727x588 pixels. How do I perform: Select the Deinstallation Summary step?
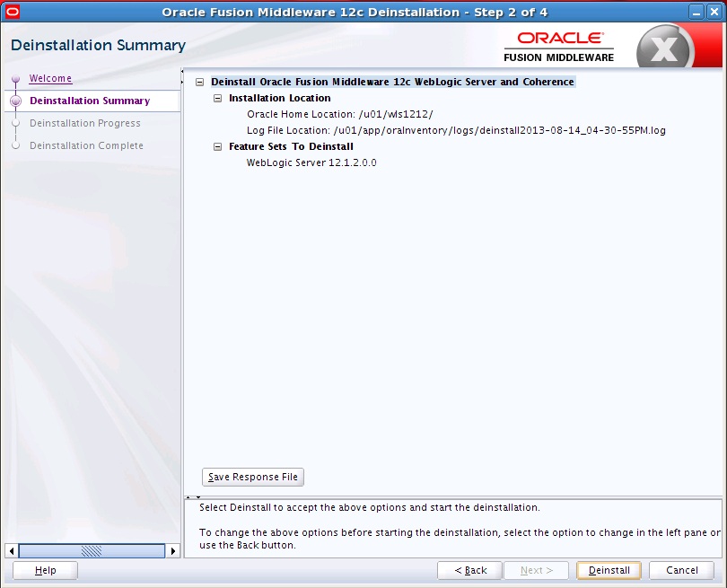pyautogui.click(x=90, y=101)
